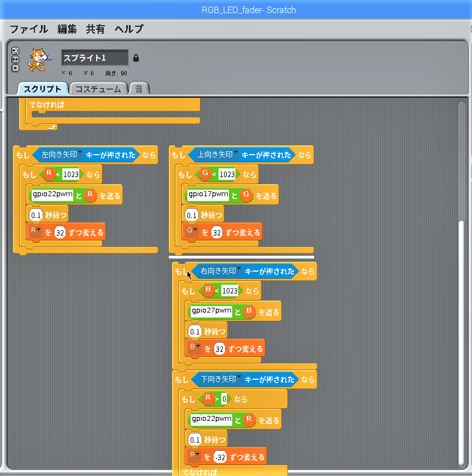Open the 編集 menu
The width and height of the screenshot is (472, 476).
click(x=67, y=29)
